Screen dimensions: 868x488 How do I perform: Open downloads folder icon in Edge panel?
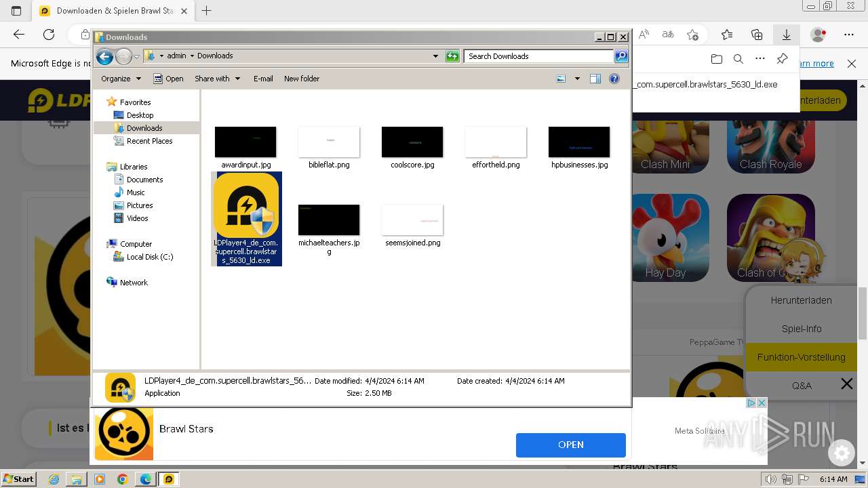[x=717, y=60]
